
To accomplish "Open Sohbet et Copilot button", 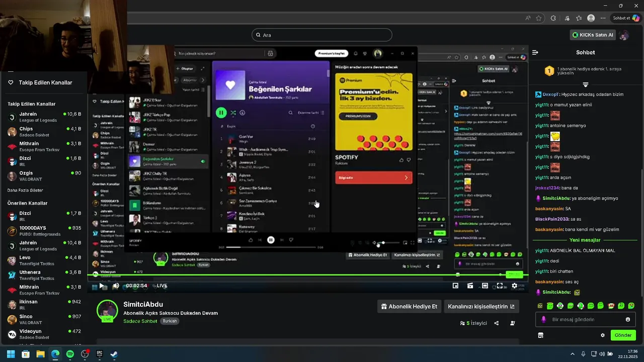I will [626, 18].
